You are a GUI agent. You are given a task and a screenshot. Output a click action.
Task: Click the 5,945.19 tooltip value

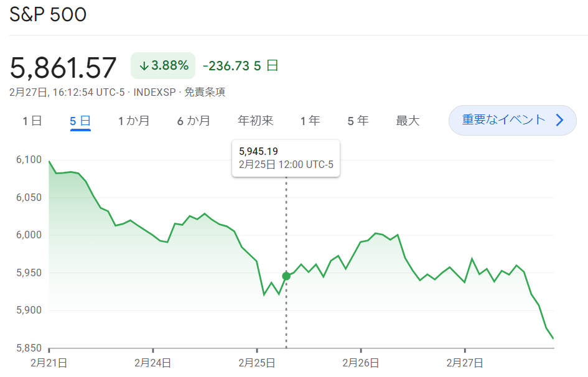[x=258, y=151]
